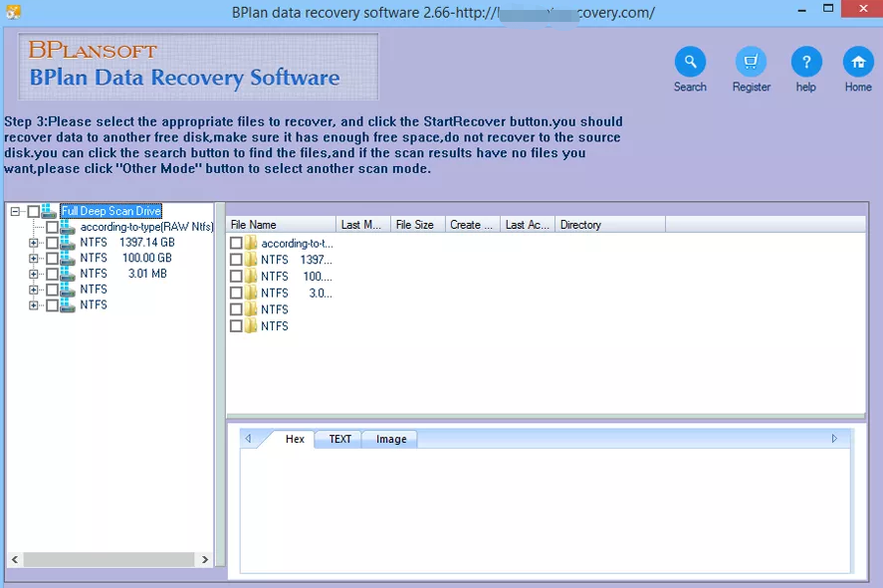The image size is (883, 588).
Task: Check the Full Deep Scan Drive checkbox
Action: [x=34, y=212]
